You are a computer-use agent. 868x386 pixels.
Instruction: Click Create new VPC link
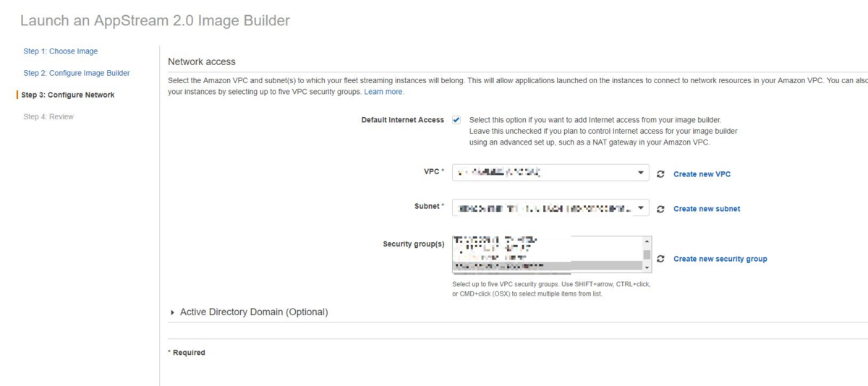(x=702, y=174)
